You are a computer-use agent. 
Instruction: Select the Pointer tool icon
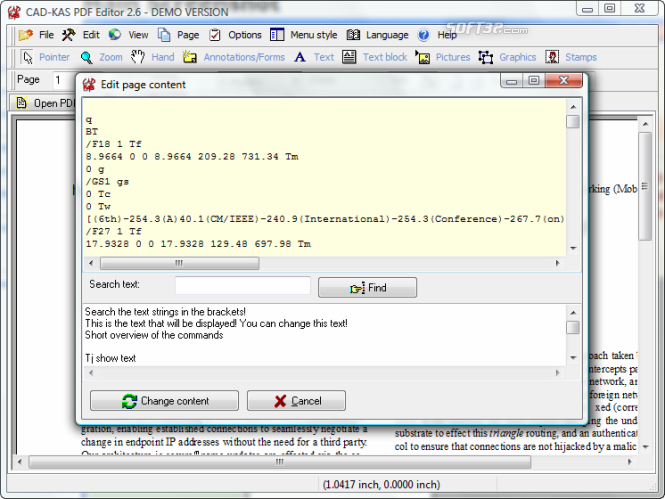pyautogui.click(x=28, y=57)
